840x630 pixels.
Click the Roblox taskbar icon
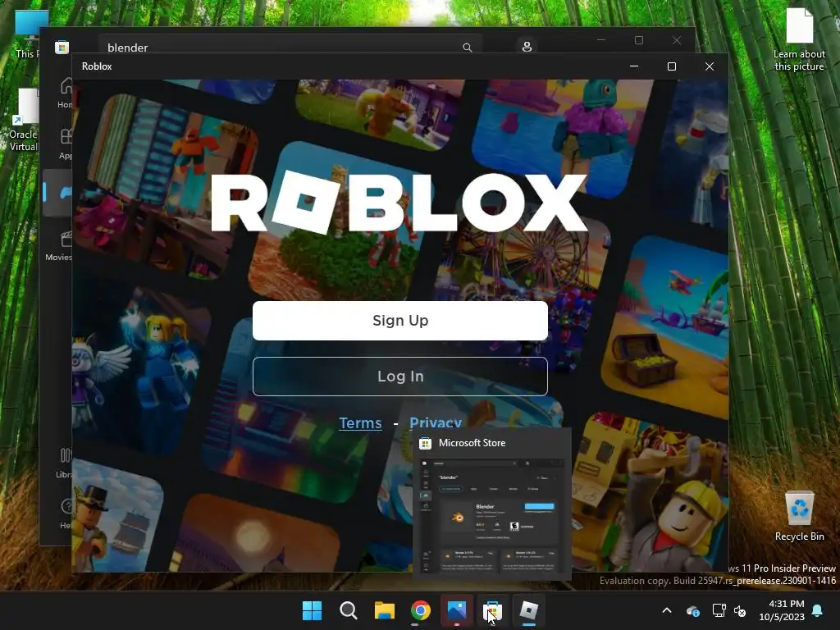click(x=529, y=610)
